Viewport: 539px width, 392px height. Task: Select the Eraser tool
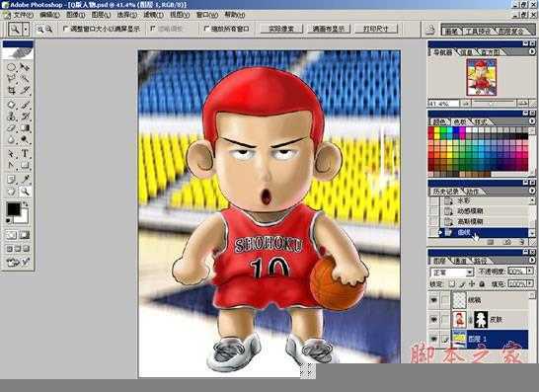point(11,128)
